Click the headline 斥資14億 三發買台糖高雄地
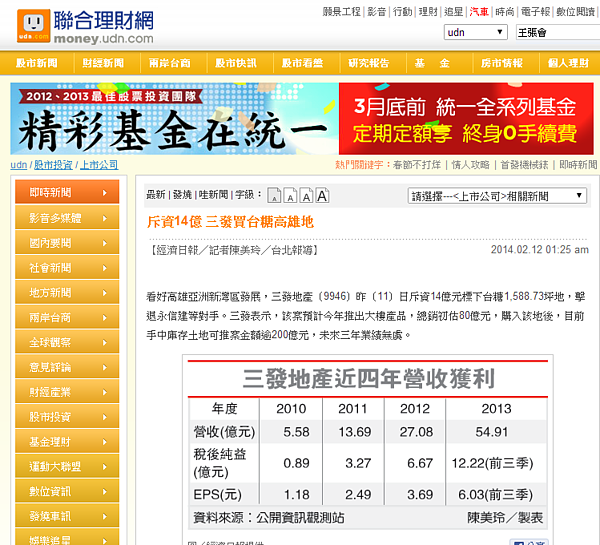The width and height of the screenshot is (600, 545). coord(230,222)
